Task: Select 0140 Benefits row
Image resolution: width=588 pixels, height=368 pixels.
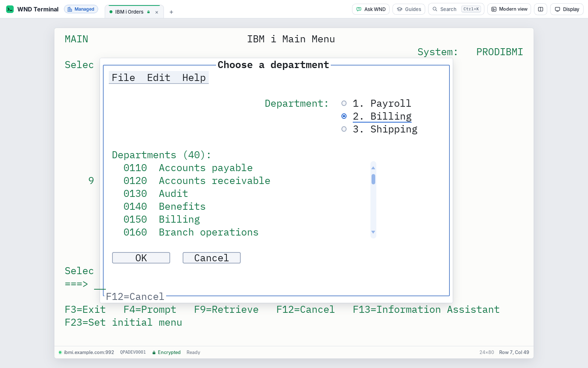Action: [165, 206]
